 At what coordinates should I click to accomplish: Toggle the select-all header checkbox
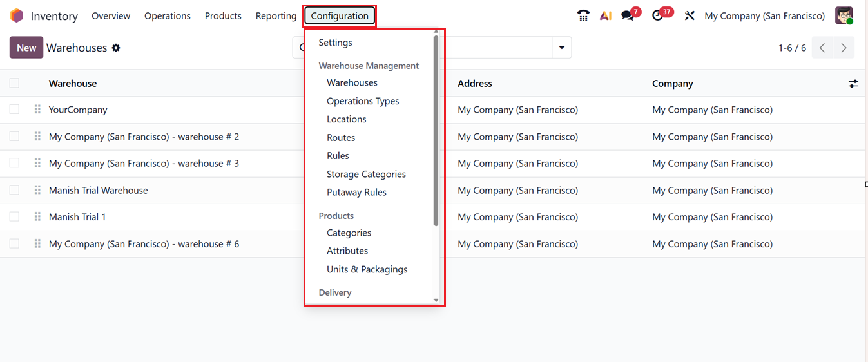[x=14, y=83]
